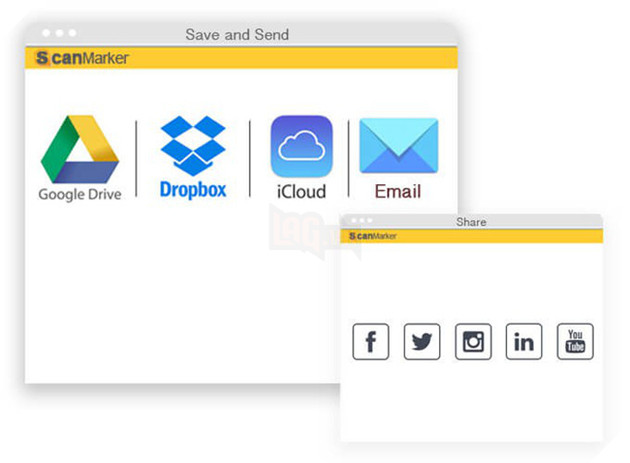Open the Google Drive icon
The image size is (630, 463).
tap(80, 149)
